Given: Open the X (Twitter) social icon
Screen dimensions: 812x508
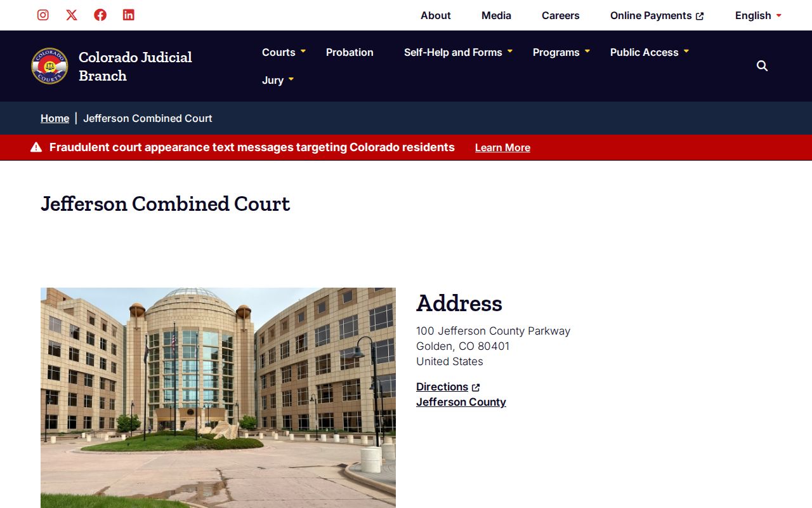Looking at the screenshot, I should 72,15.
